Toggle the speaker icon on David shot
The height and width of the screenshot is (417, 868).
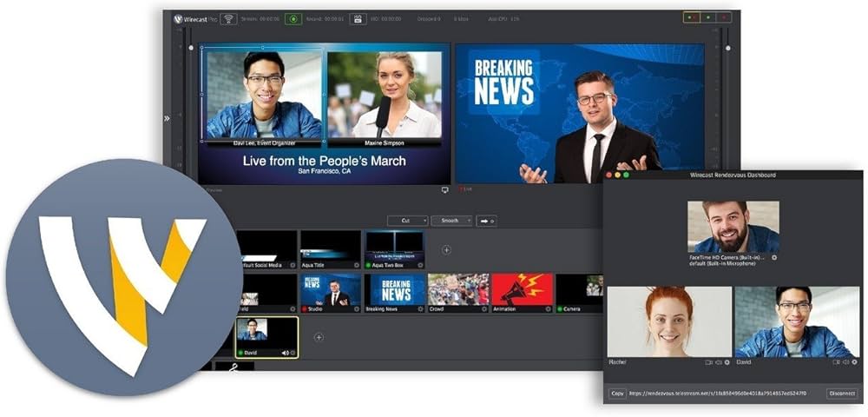pyautogui.click(x=285, y=353)
